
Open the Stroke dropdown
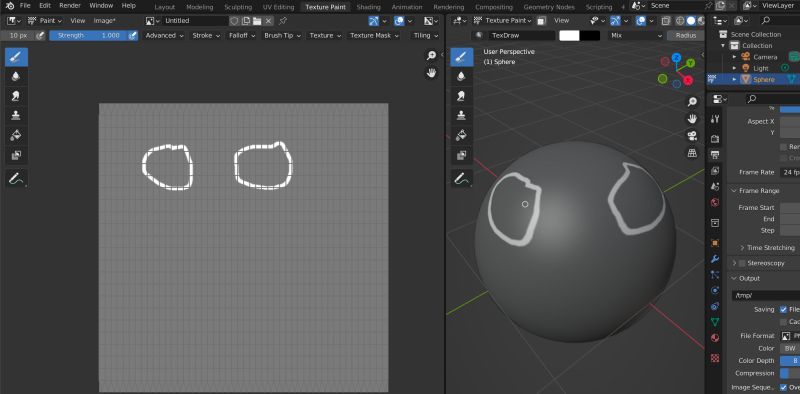coord(206,36)
